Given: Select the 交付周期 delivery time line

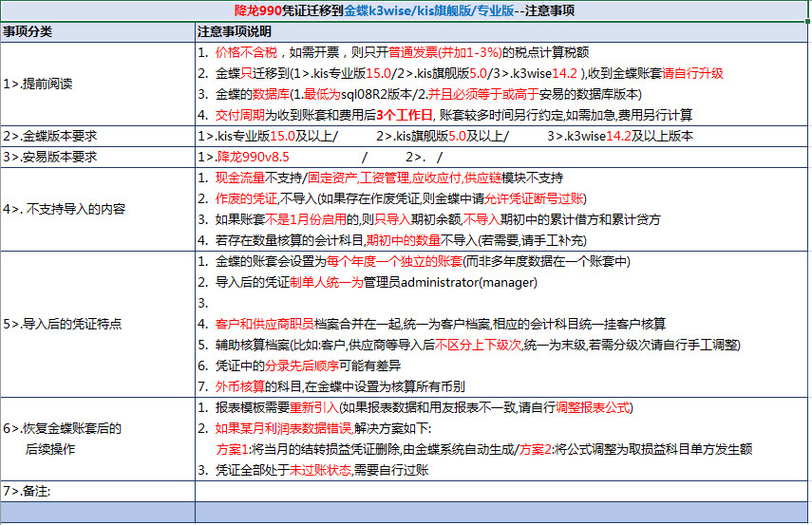Looking at the screenshot, I should point(444,115).
